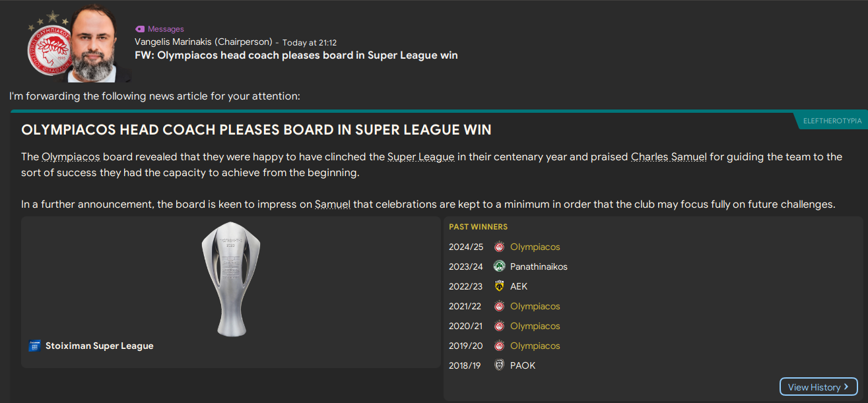Click the Stoiximan Super League competition icon

(x=35, y=346)
